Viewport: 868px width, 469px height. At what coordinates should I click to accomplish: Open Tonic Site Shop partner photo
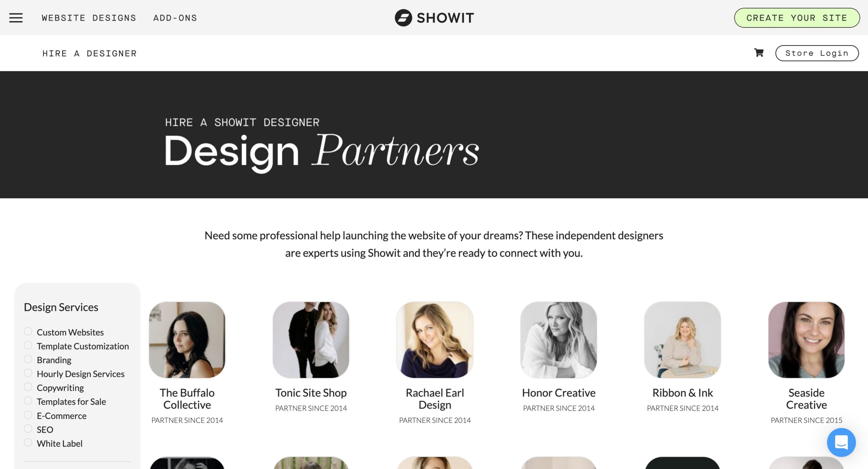[x=311, y=340]
